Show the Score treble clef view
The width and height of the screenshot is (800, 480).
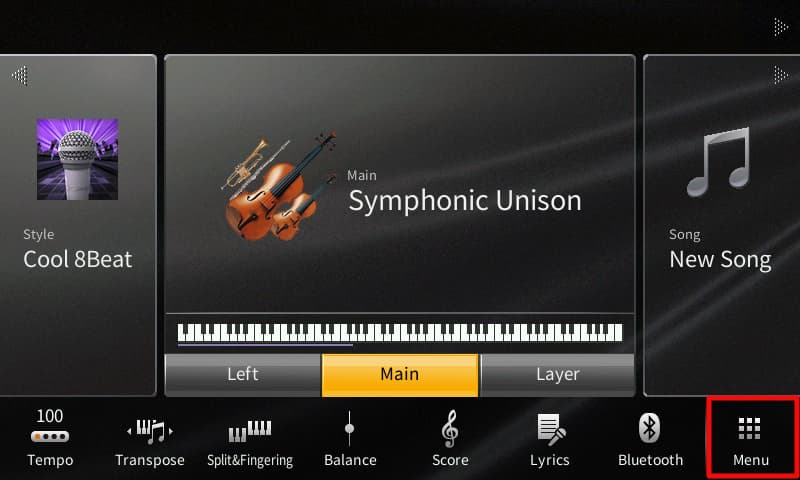[x=450, y=439]
